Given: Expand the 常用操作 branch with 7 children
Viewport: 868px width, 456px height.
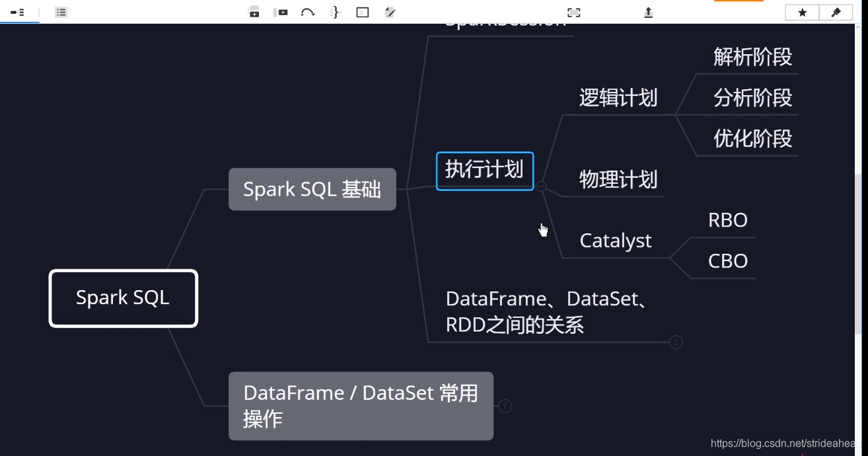Looking at the screenshot, I should 505,406.
